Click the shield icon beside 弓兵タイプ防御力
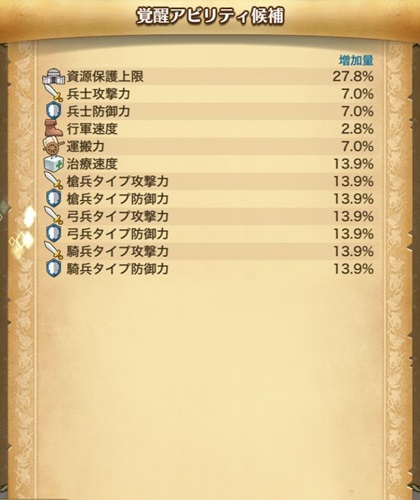Image resolution: width=420 pixels, height=500 pixels. point(54,234)
